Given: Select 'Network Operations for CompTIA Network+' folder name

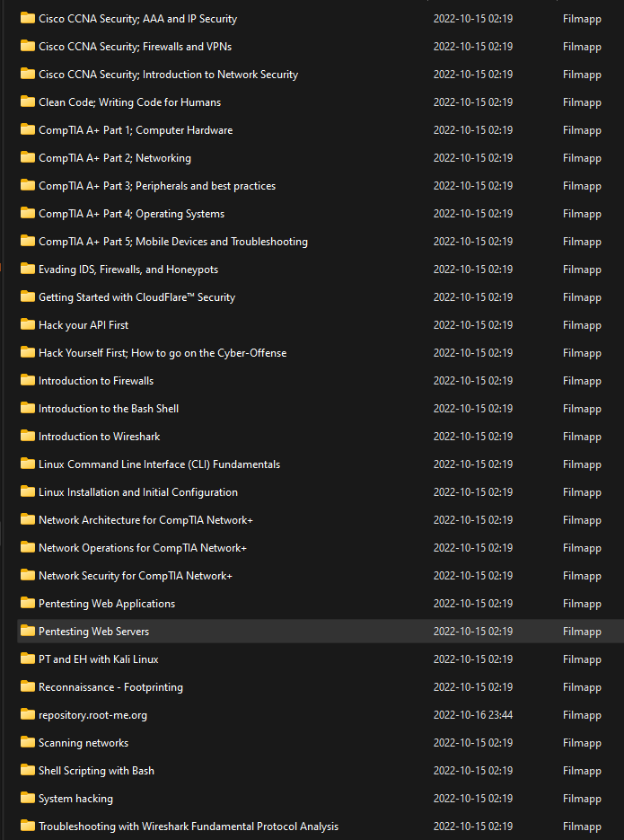Looking at the screenshot, I should pos(143,548).
